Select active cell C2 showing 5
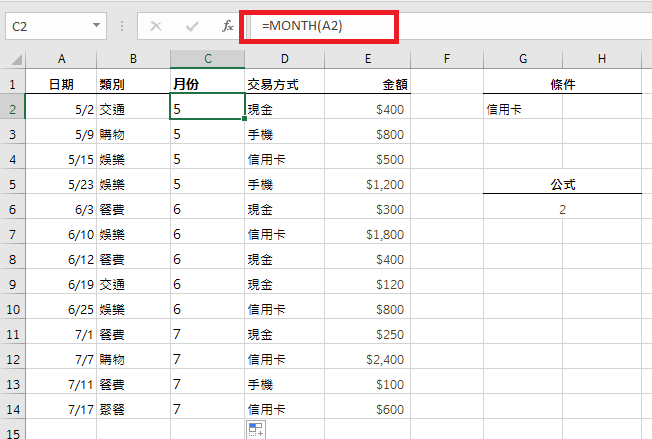 207,106
